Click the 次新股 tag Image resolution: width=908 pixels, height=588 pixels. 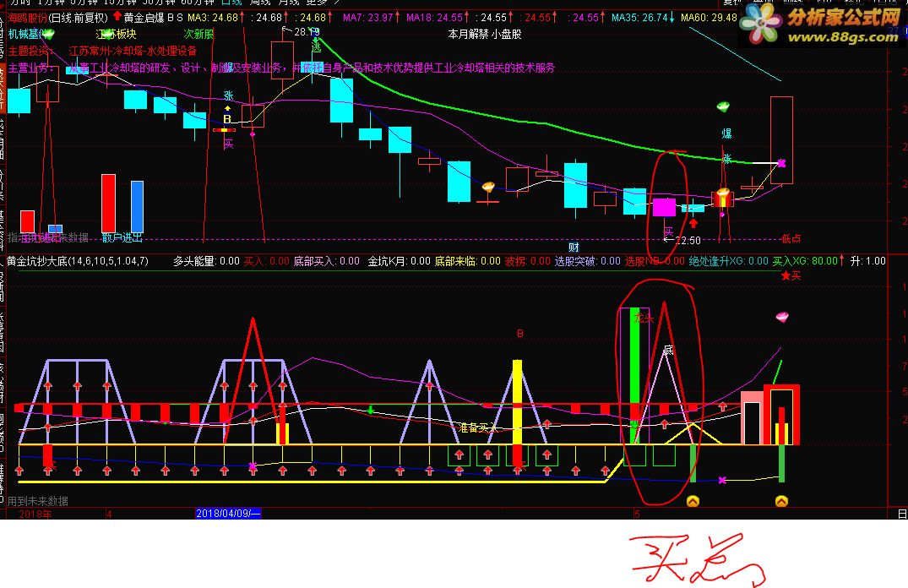pos(198,34)
